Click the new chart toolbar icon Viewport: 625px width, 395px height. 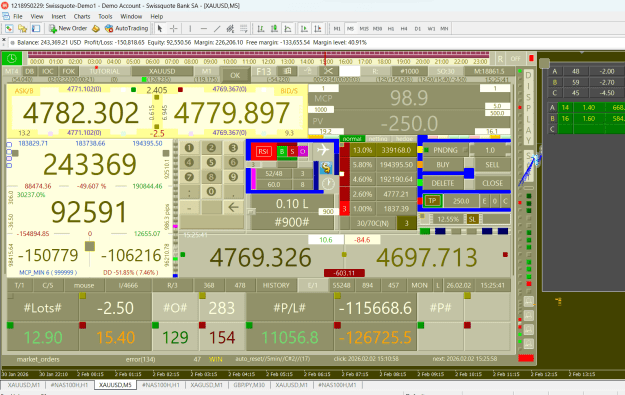pos(9,29)
